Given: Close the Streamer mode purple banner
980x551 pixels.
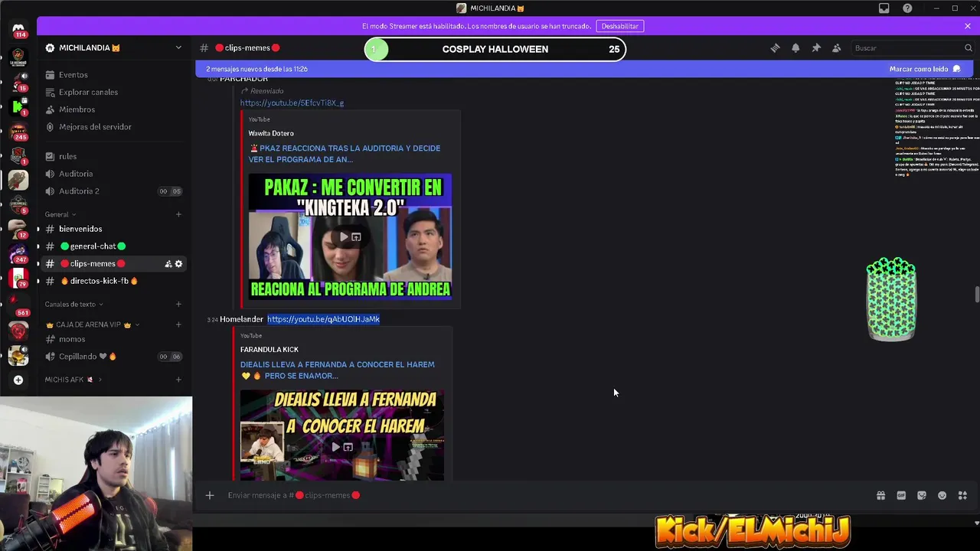Looking at the screenshot, I should point(968,26).
